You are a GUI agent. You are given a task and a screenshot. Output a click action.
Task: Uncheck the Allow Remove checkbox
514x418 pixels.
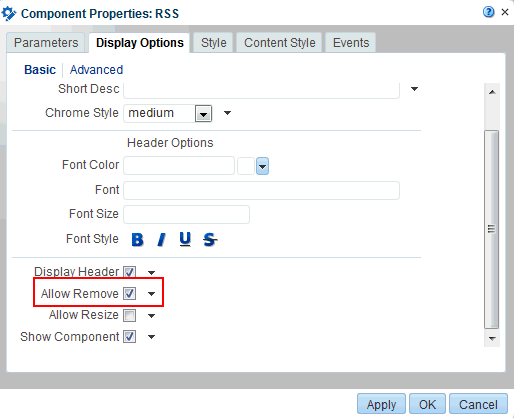(129, 294)
